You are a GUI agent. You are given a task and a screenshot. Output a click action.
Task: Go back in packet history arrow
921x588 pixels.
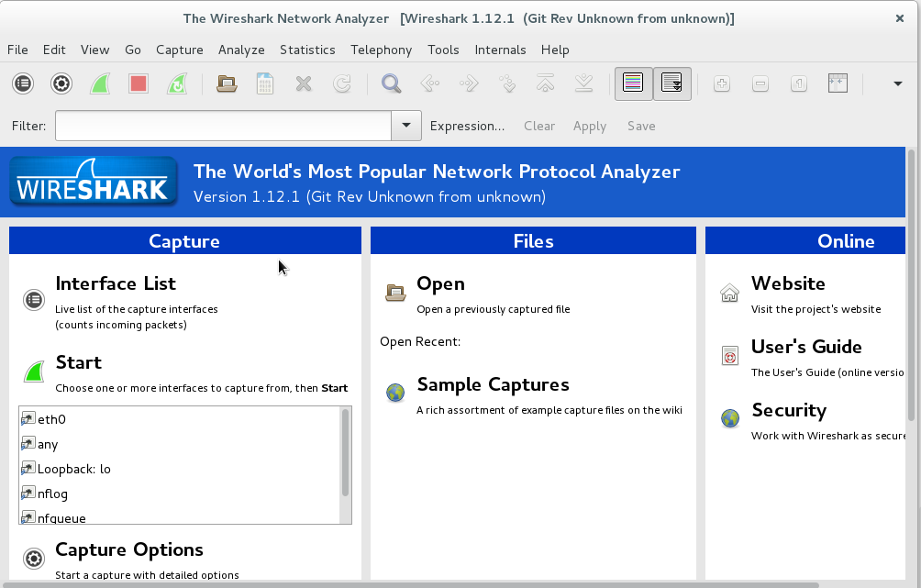(x=430, y=83)
